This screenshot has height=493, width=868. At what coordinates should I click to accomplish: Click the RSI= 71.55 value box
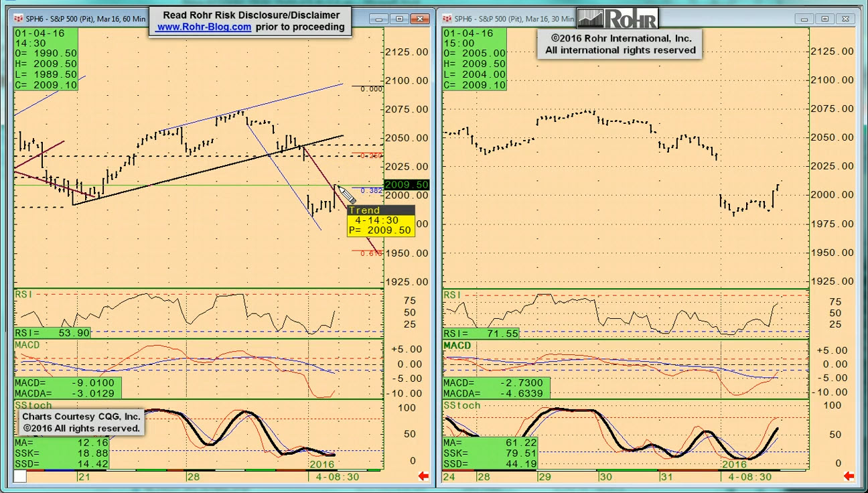tap(481, 333)
